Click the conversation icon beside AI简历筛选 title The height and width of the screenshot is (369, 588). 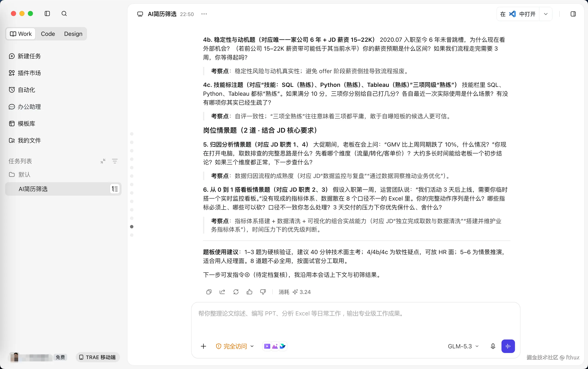140,14
